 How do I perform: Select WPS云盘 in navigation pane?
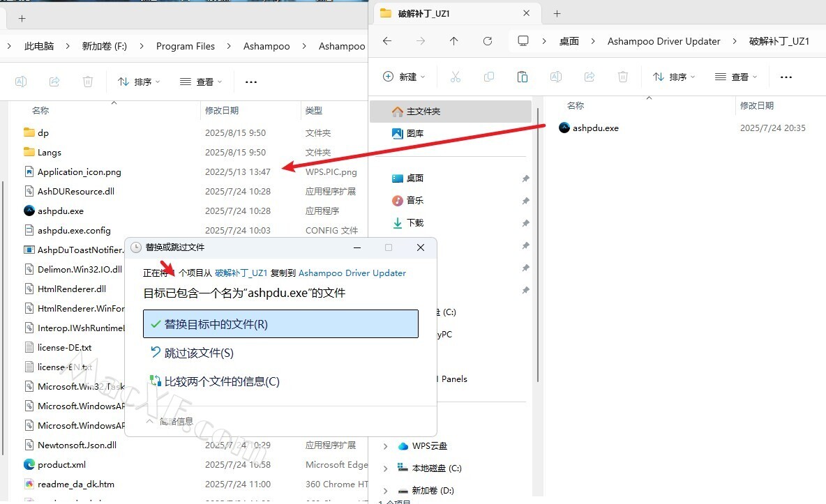423,446
